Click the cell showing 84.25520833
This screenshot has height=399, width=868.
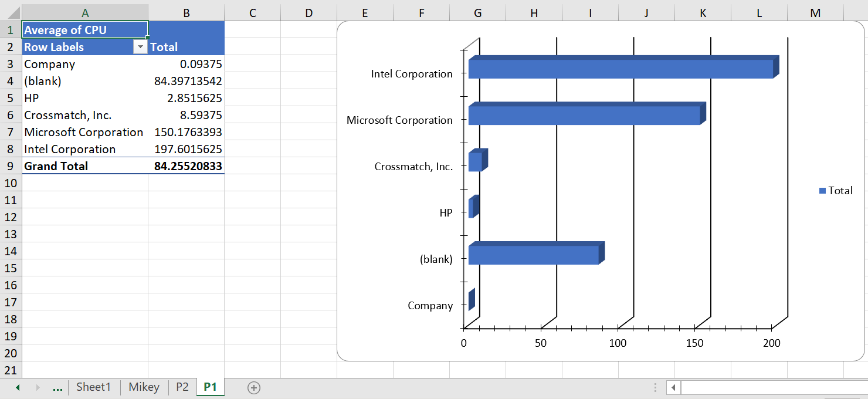[x=188, y=165]
